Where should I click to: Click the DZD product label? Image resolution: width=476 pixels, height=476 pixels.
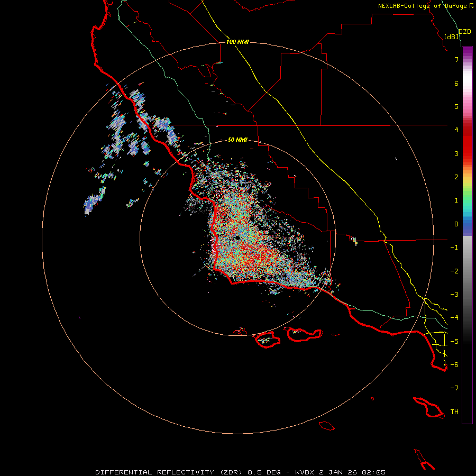[465, 32]
